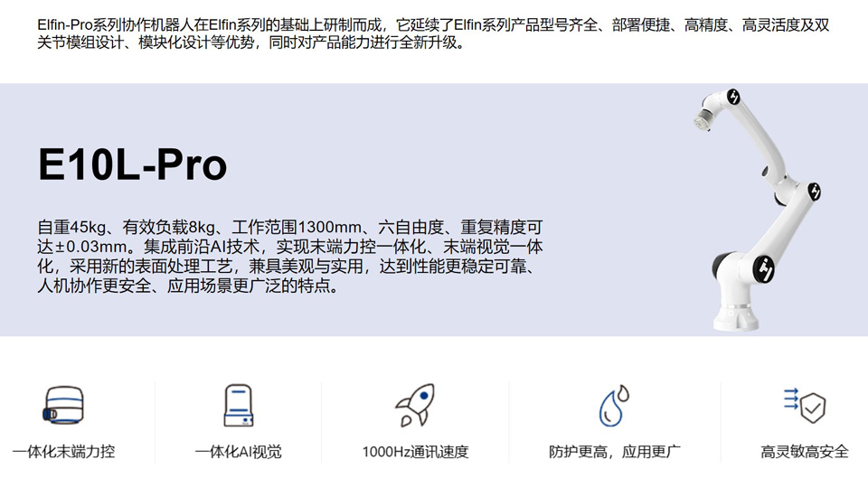Click the E10L-Pro product heading
The image size is (868, 488).
132,165
